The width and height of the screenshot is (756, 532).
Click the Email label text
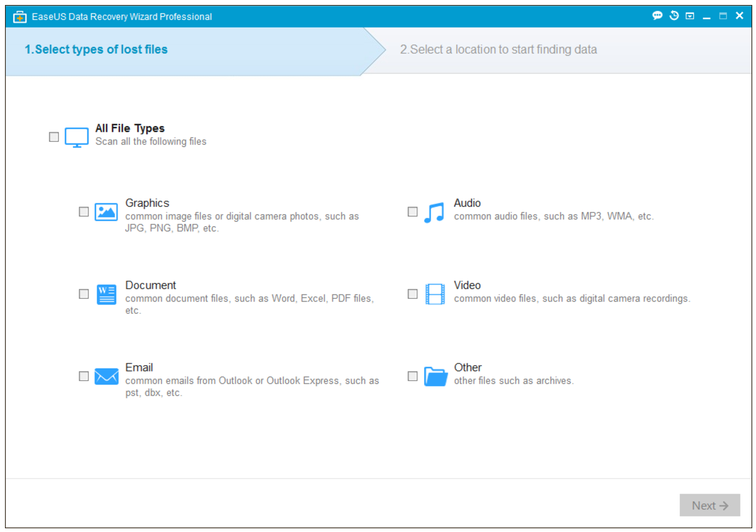click(139, 367)
